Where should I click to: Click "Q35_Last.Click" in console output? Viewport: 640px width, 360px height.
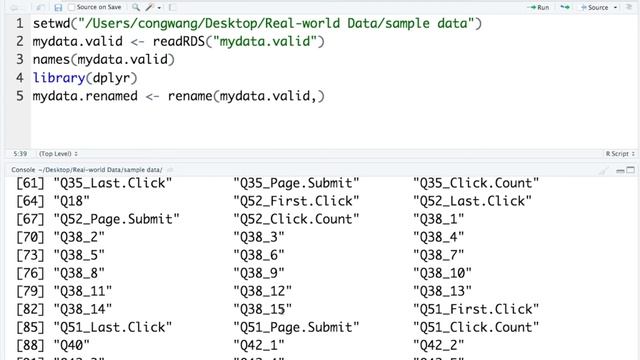click(113, 183)
